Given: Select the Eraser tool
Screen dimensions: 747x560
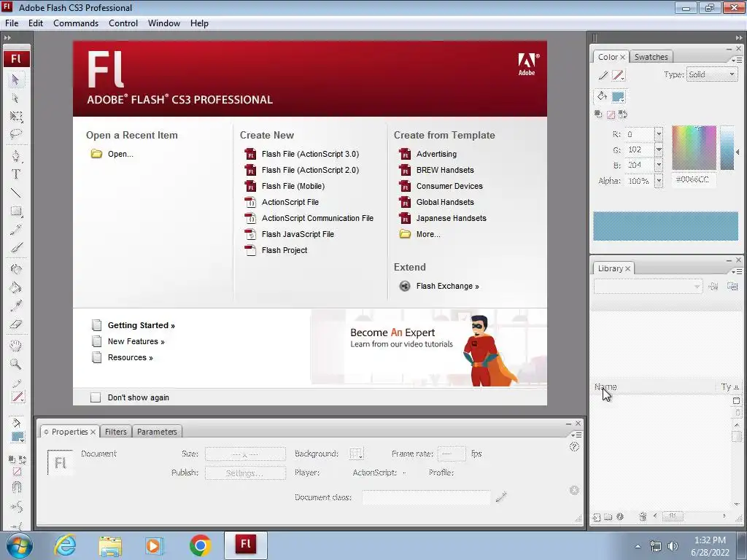Looking at the screenshot, I should tap(16, 324).
